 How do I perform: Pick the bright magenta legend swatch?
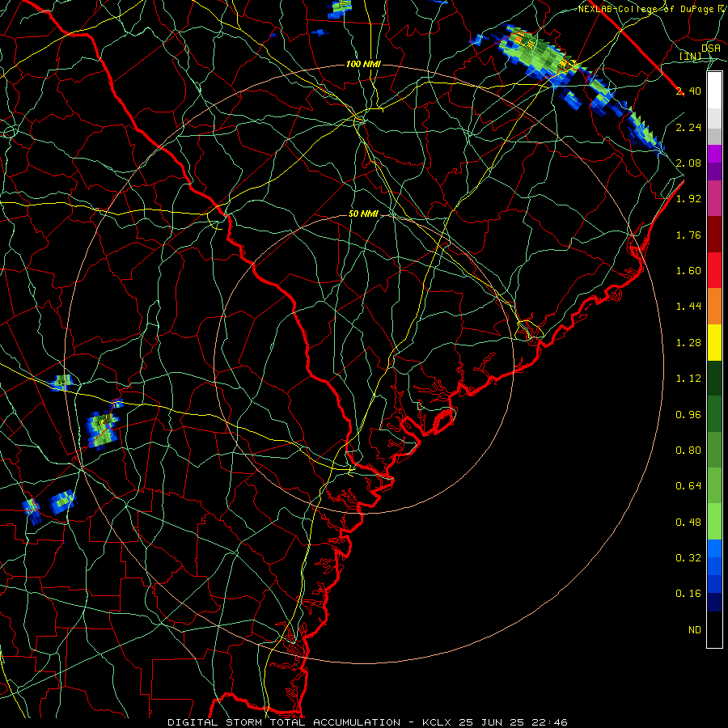pos(714,154)
